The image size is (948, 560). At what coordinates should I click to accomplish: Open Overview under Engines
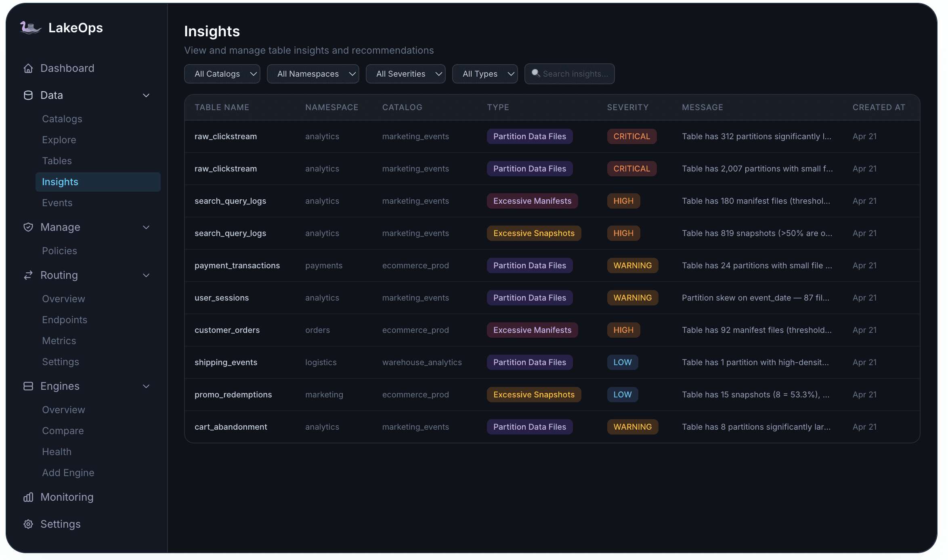63,410
